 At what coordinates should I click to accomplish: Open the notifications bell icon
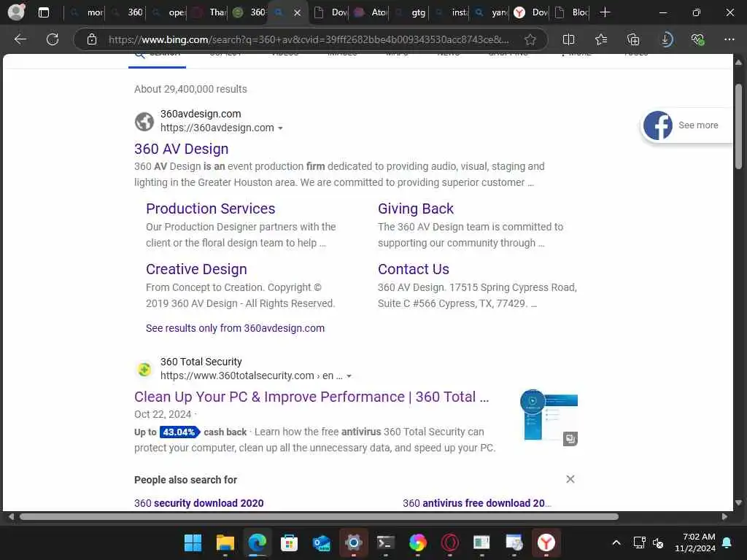727,542
